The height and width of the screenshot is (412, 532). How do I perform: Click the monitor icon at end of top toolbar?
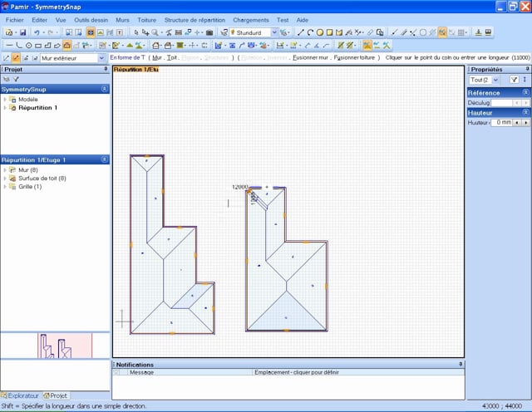point(488,32)
